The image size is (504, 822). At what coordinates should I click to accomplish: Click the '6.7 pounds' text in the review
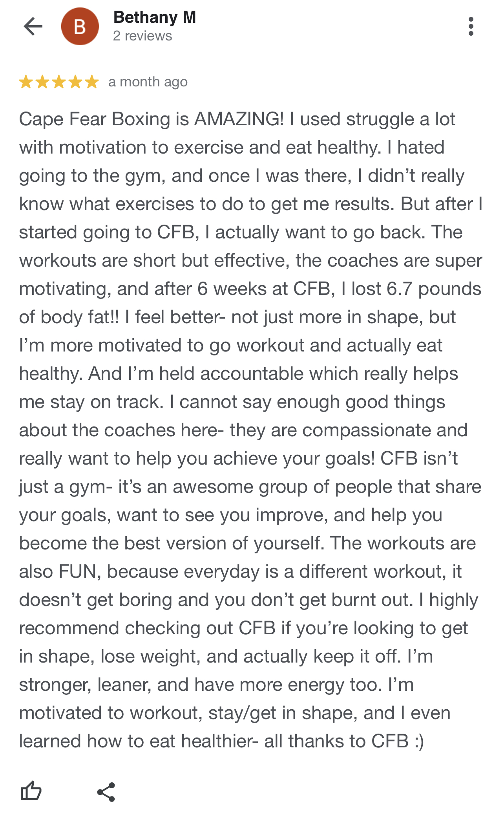[434, 289]
